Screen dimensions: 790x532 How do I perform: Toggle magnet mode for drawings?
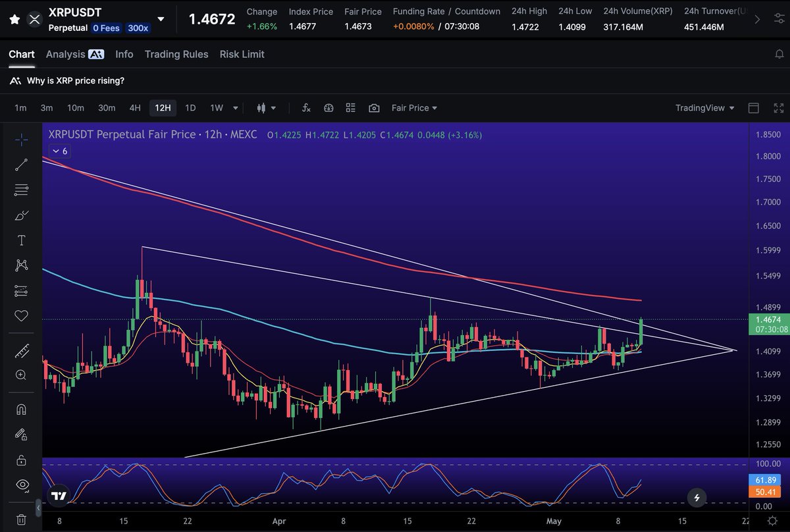click(x=21, y=410)
